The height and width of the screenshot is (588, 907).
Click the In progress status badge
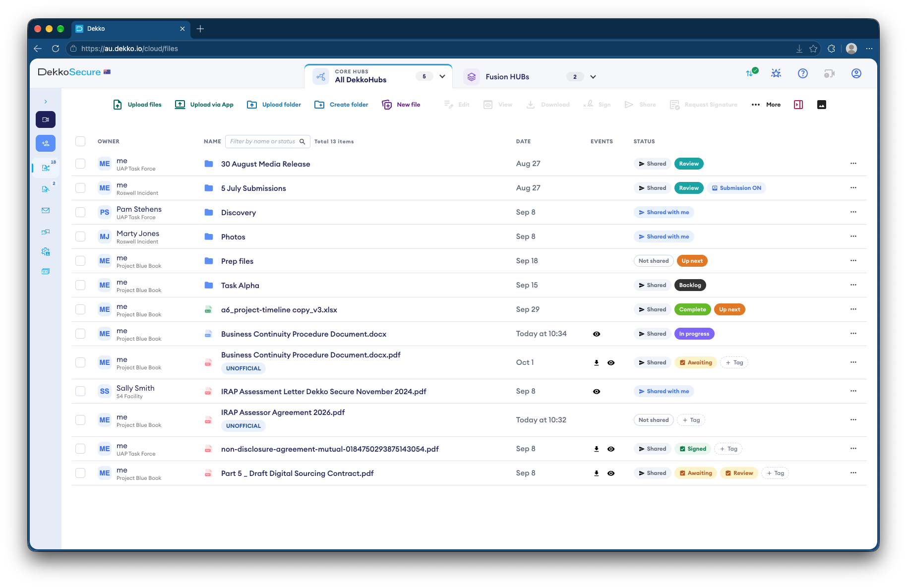(694, 334)
